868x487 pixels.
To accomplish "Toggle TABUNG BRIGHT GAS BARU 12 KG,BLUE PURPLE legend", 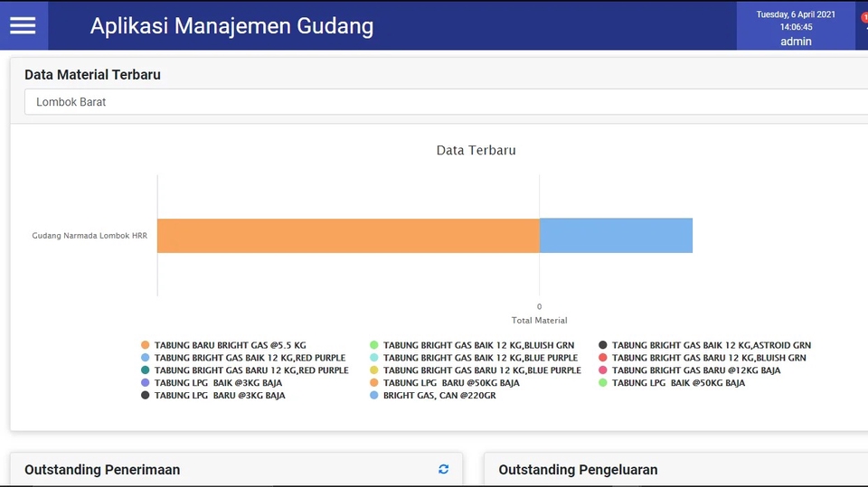I will (x=476, y=370).
